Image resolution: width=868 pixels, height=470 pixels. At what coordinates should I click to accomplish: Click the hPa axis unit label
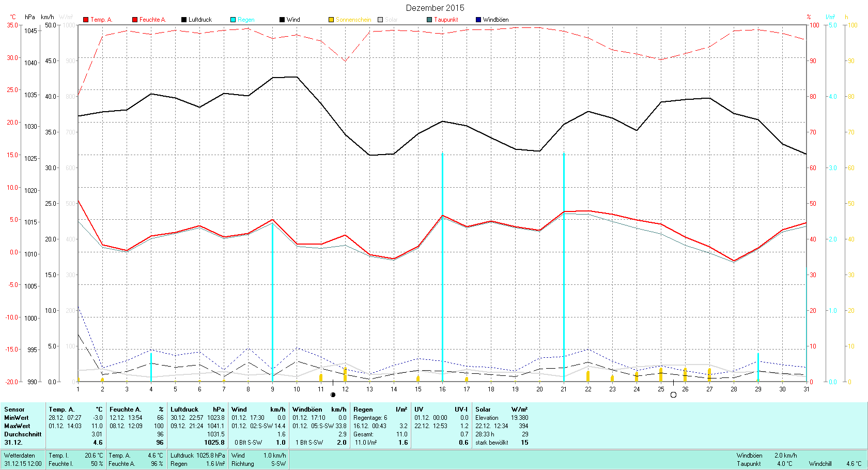tap(30, 17)
